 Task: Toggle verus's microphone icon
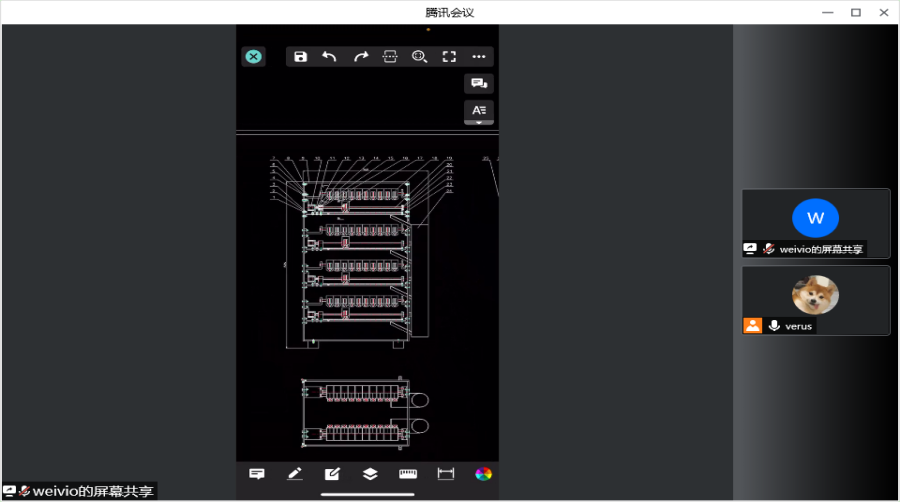[x=774, y=326]
